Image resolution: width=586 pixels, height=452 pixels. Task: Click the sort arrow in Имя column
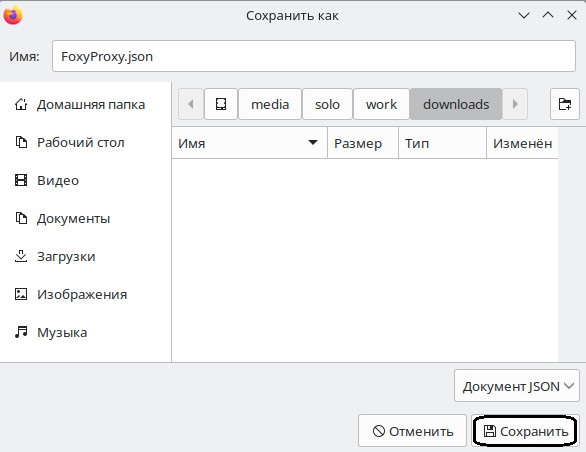tap(313, 142)
